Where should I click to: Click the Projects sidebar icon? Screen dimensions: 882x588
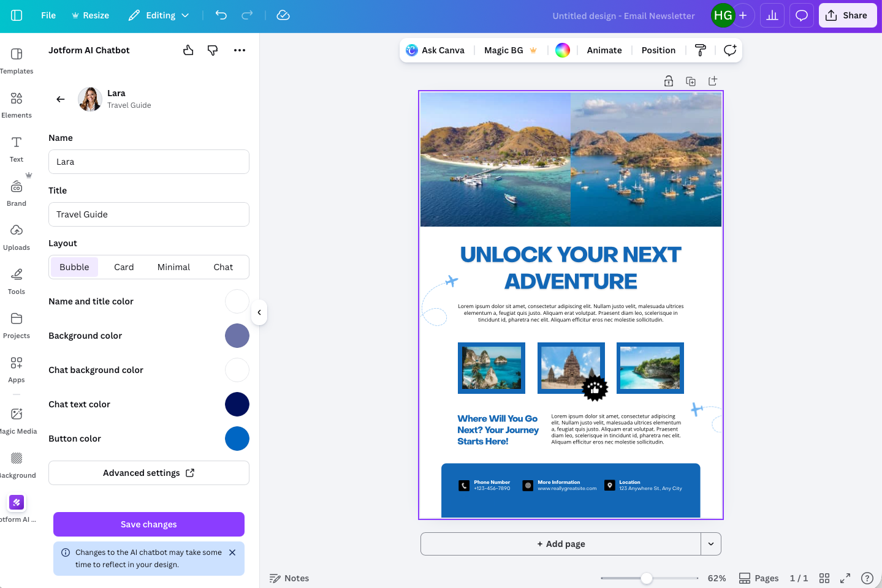17,325
